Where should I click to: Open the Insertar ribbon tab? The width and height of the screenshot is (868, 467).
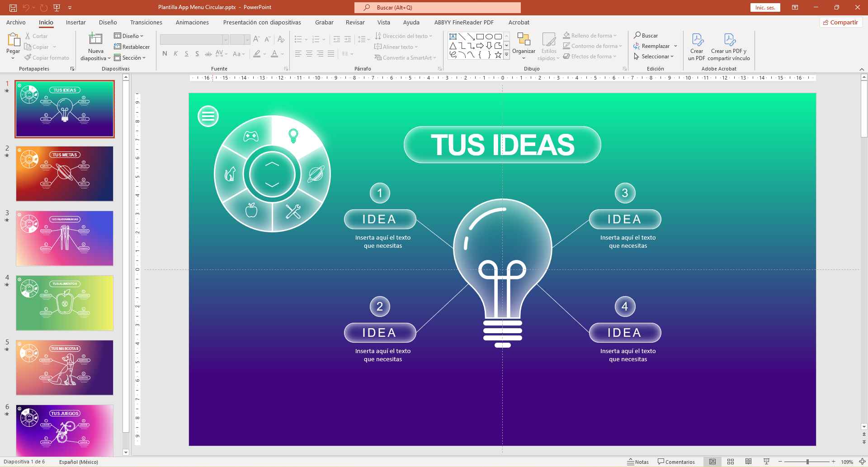click(75, 22)
